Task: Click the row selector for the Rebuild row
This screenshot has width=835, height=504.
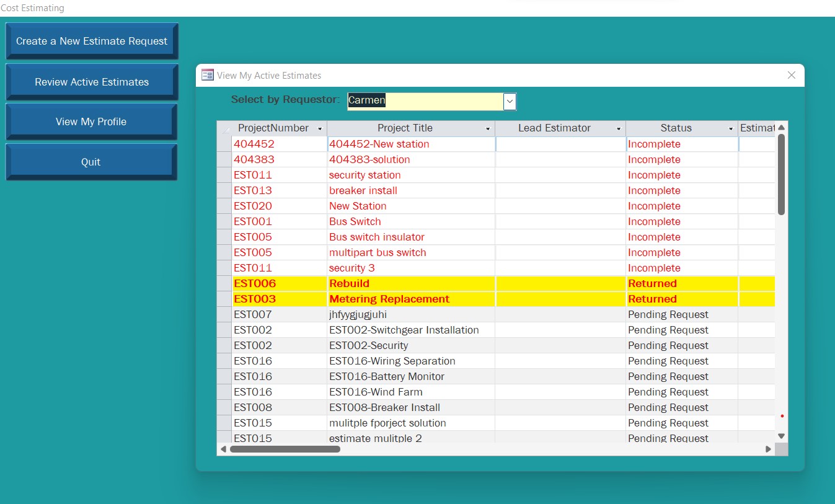Action: pyautogui.click(x=224, y=283)
